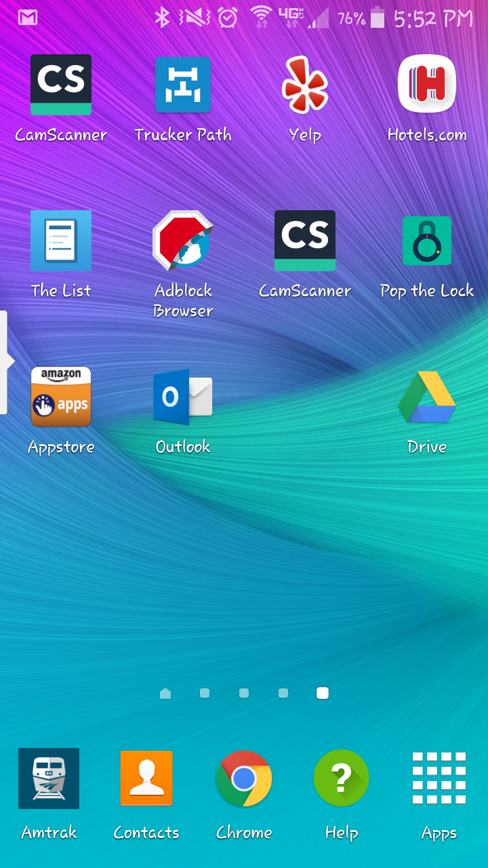Jump to the fourth page indicator dot
The height and width of the screenshot is (868, 488).
283,693
